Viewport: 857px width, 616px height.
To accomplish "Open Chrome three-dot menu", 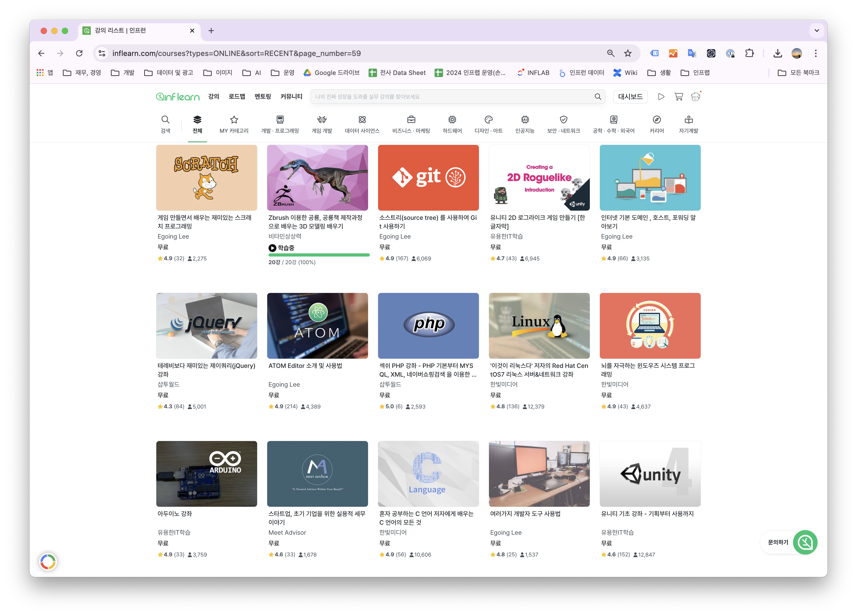I will coord(816,53).
